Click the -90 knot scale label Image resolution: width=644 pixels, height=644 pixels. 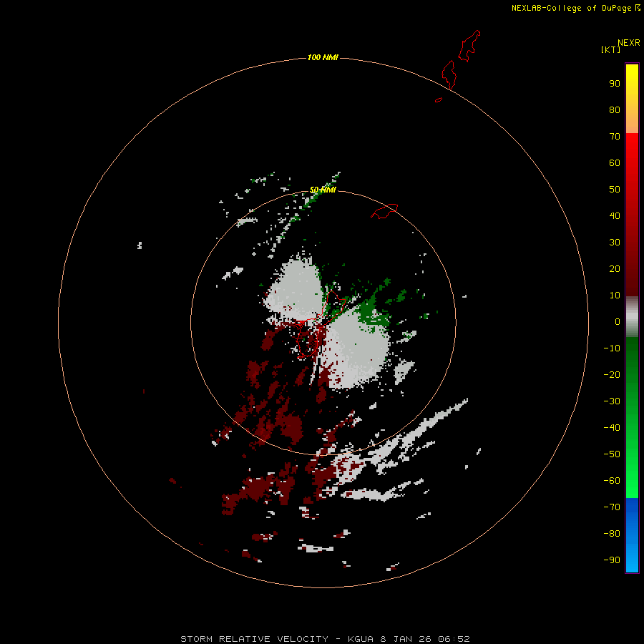[612, 560]
